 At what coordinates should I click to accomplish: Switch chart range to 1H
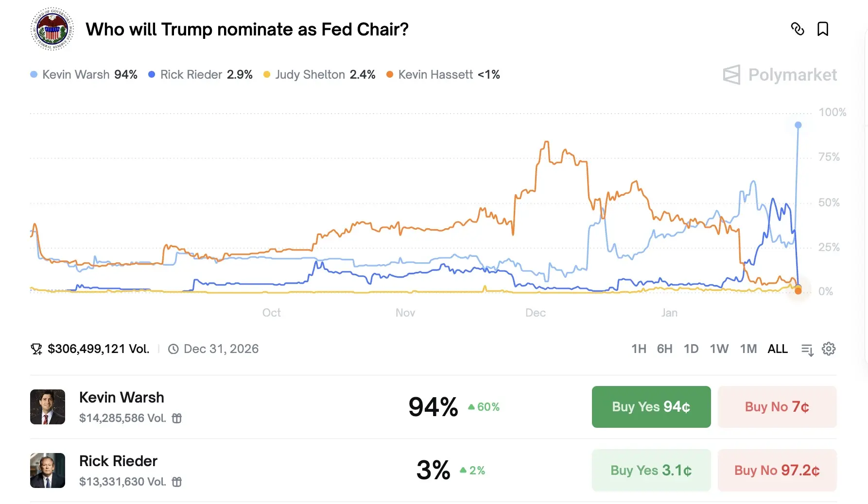(x=639, y=349)
